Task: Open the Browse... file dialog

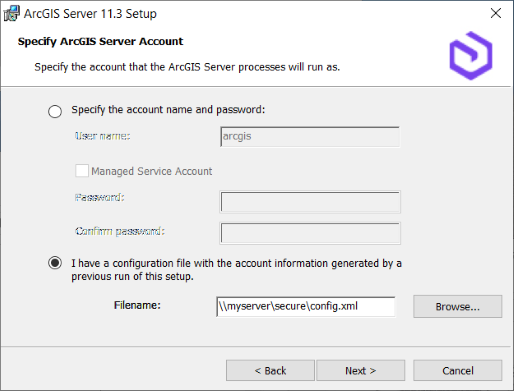Action: pyautogui.click(x=457, y=306)
